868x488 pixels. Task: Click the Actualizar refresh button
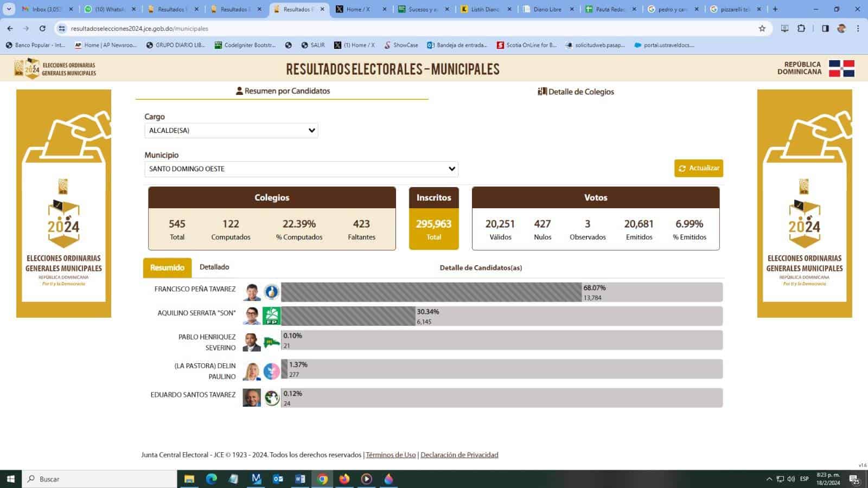698,168
